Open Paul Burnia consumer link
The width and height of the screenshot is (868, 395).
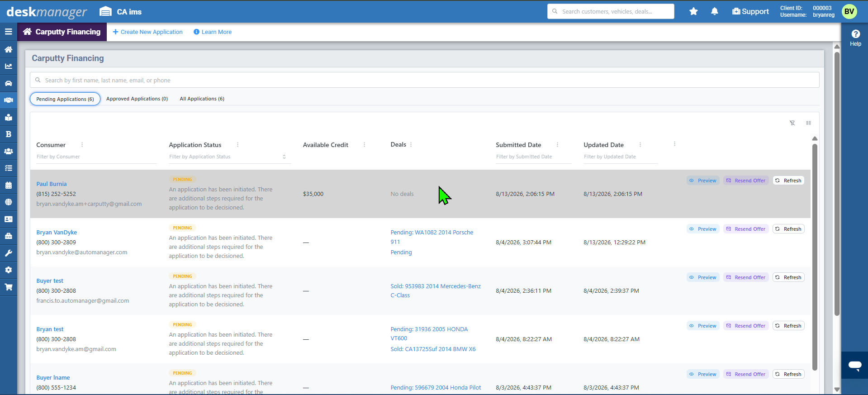[x=52, y=184]
